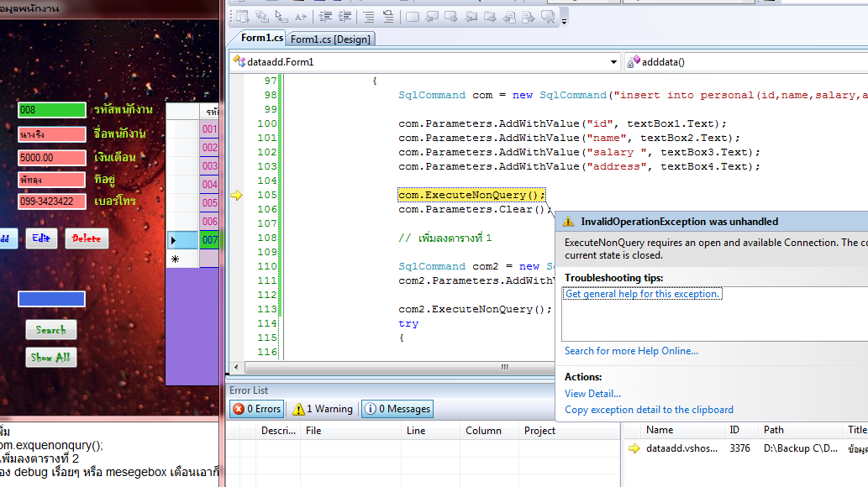The width and height of the screenshot is (868, 487).
Task: Go to next bookmark in folder icon
Action: 490,17
